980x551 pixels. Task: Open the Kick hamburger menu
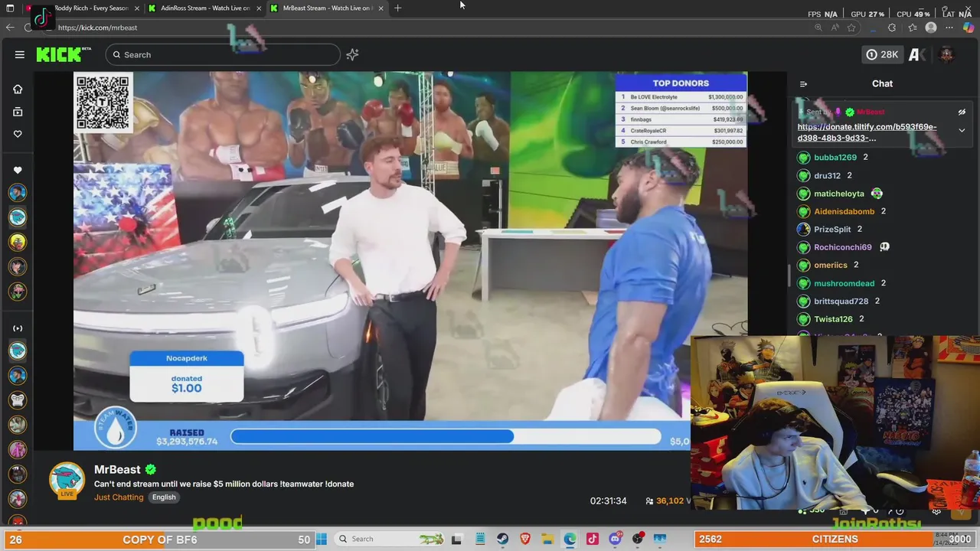pyautogui.click(x=20, y=54)
